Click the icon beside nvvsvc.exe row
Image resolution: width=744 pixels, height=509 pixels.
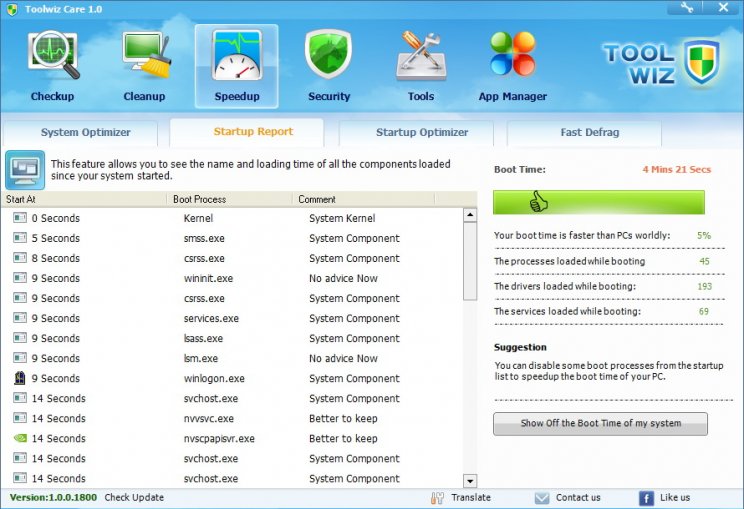[20, 418]
